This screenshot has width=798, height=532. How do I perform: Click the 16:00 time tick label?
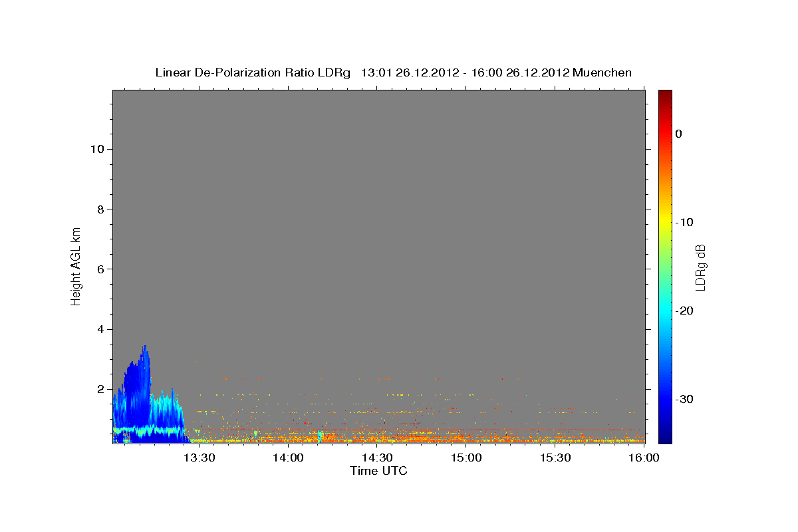click(x=644, y=458)
